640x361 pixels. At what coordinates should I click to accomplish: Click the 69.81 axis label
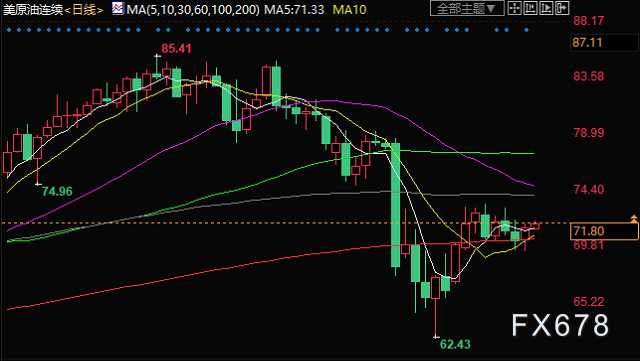tap(588, 245)
